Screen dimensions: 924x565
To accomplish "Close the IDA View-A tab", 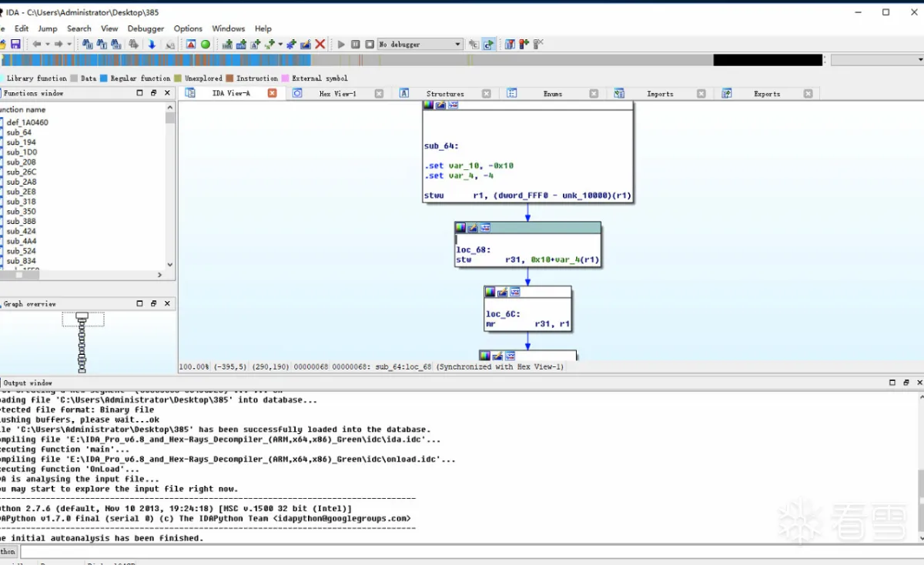I will tap(272, 93).
